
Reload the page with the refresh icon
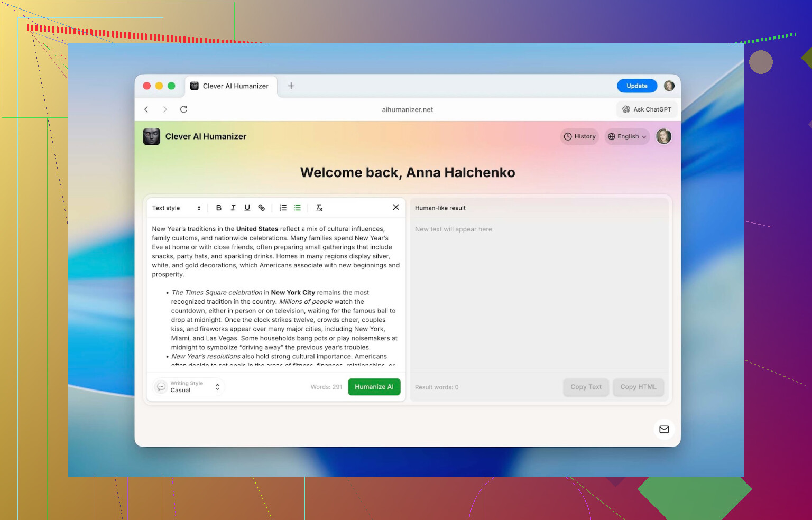pos(183,109)
